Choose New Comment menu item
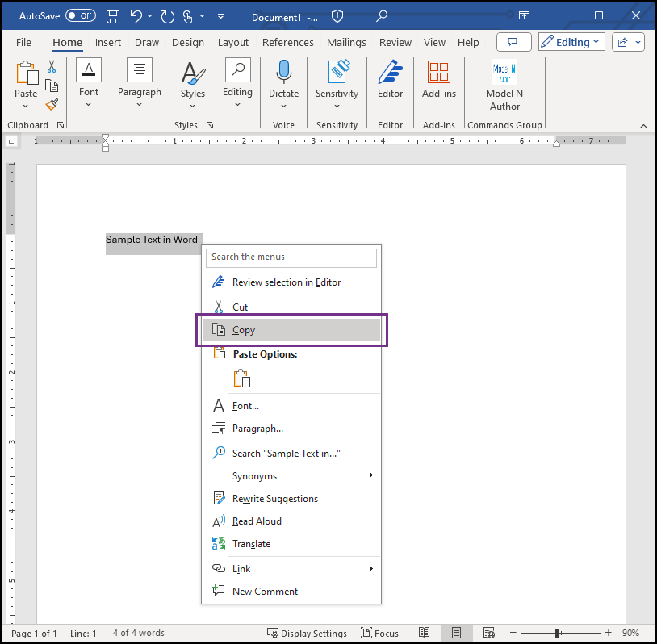This screenshot has width=657, height=644. tap(291, 592)
